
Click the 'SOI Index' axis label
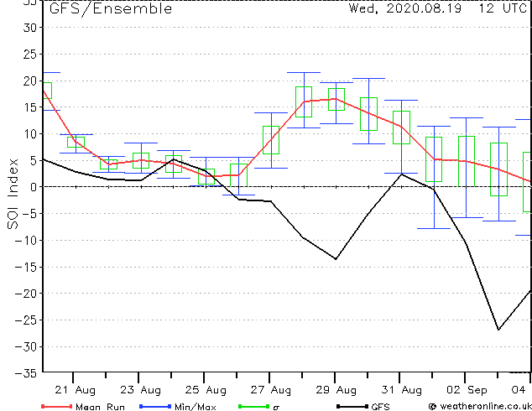point(13,194)
